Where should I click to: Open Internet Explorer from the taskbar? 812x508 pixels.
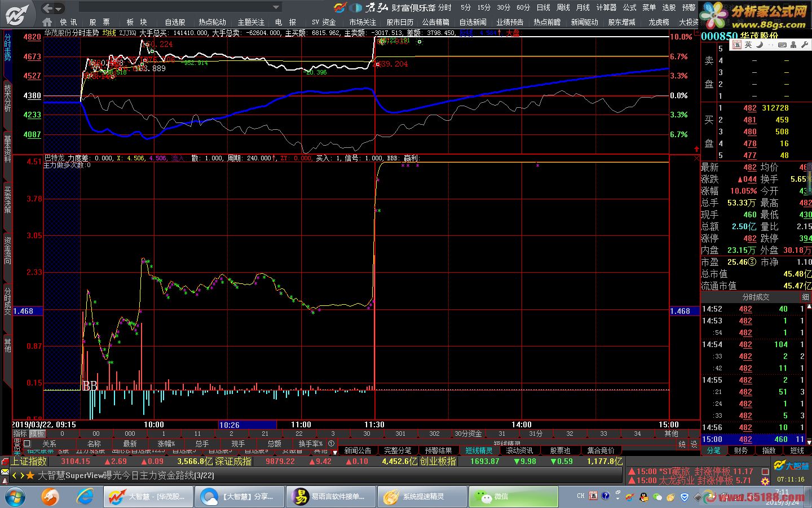click(85, 497)
